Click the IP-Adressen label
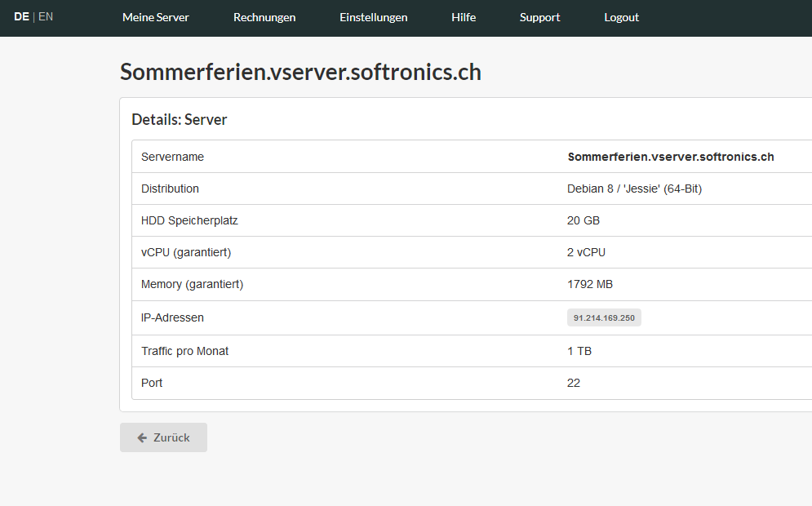This screenshot has height=506, width=812. pyautogui.click(x=172, y=318)
